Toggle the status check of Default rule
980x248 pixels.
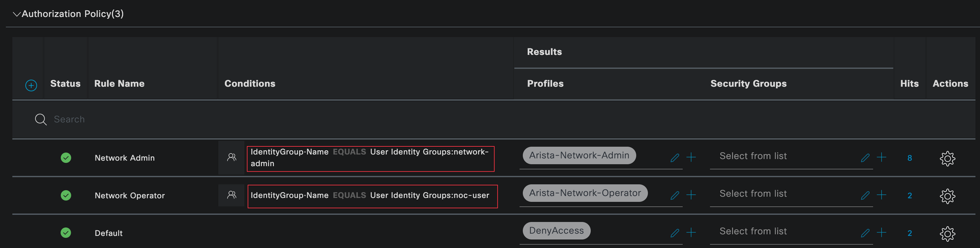[66, 233]
